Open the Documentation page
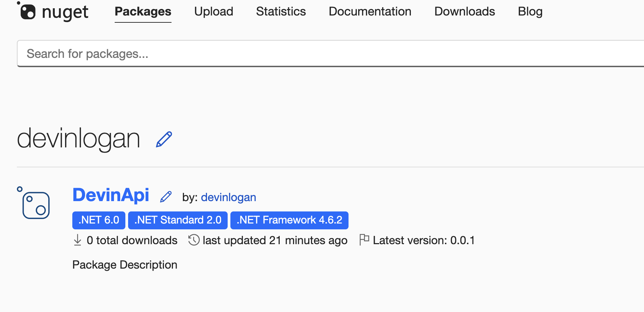Image resolution: width=644 pixels, height=312 pixels. click(370, 11)
